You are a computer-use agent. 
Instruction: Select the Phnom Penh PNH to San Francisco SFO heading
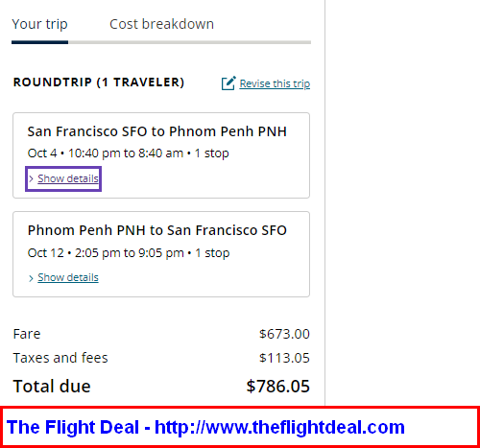(x=156, y=230)
